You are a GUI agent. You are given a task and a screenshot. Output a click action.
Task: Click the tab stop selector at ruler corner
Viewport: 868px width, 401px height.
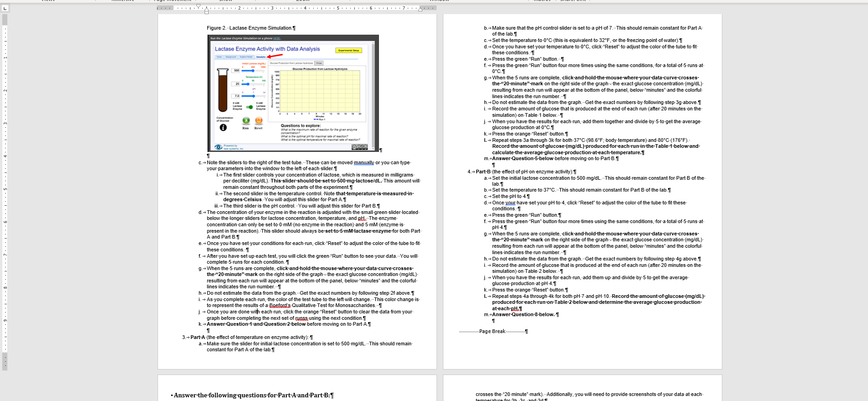(x=5, y=8)
